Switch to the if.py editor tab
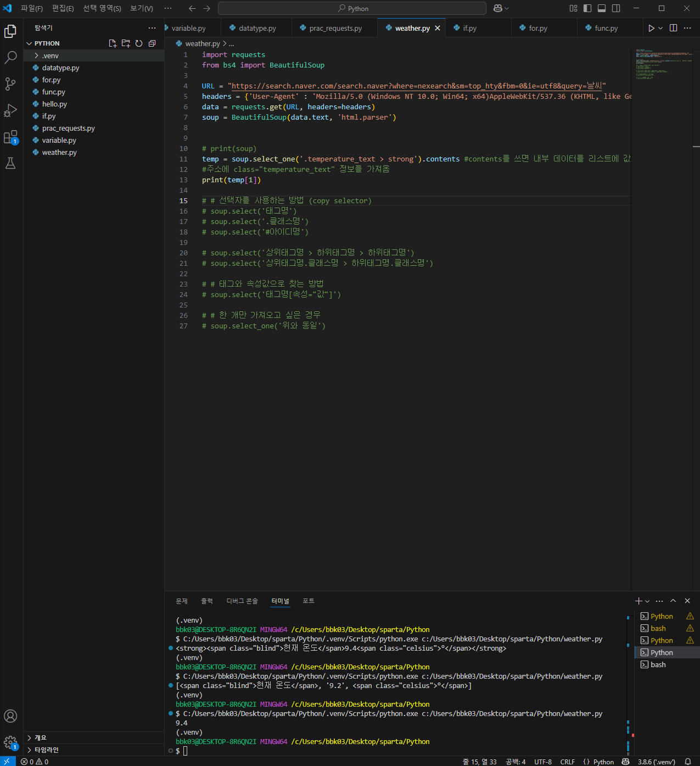Image resolution: width=700 pixels, height=766 pixels. tap(469, 28)
